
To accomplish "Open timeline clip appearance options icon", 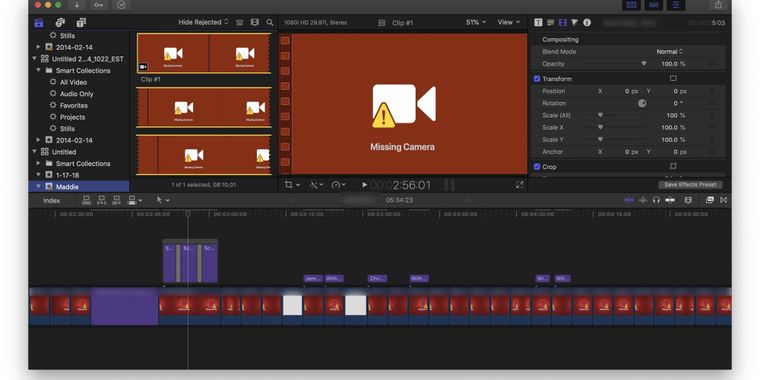I will [x=688, y=200].
